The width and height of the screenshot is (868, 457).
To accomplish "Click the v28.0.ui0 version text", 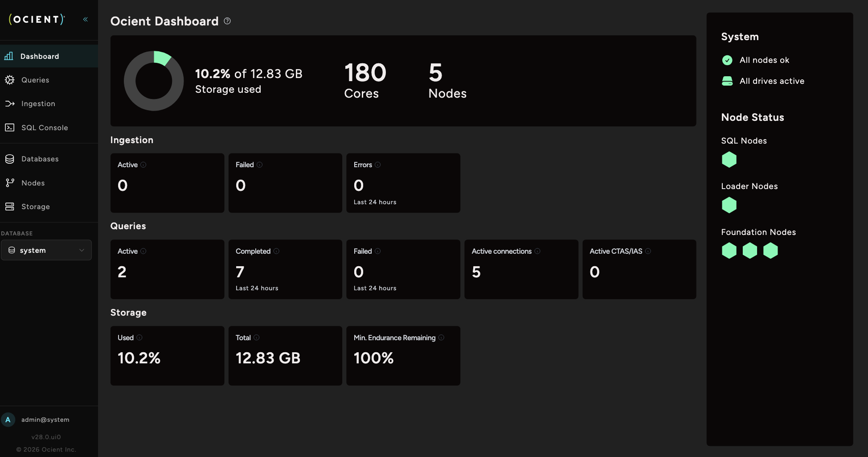I will (x=46, y=437).
